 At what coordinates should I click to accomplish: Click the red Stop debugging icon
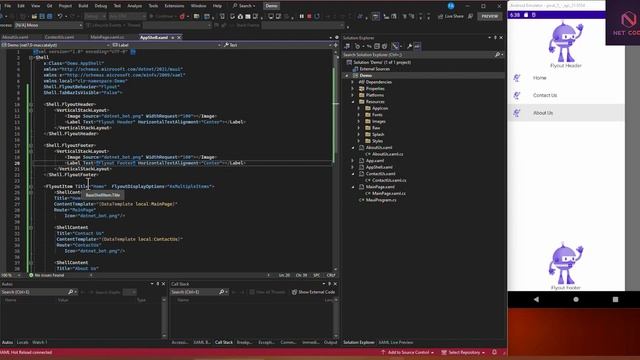pyautogui.click(x=309, y=16)
